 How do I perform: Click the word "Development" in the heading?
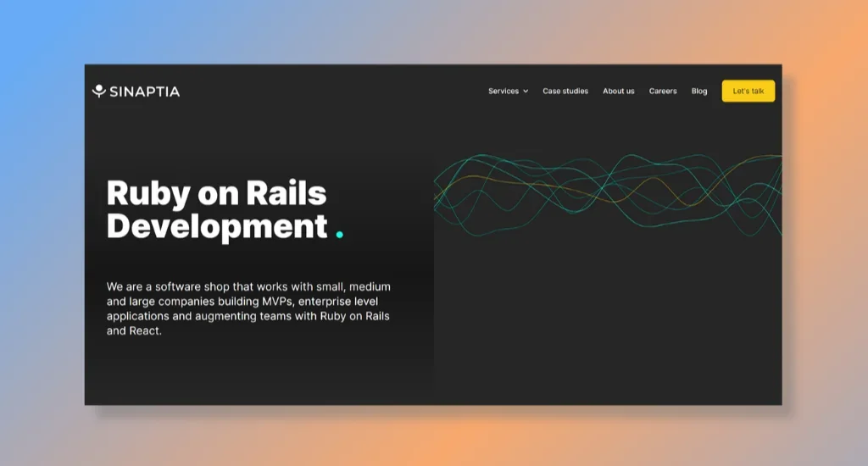tap(216, 226)
